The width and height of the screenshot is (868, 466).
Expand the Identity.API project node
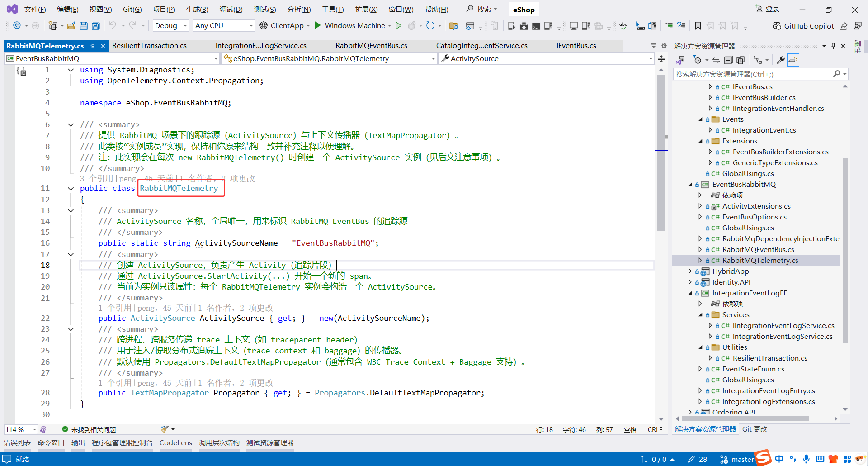(x=690, y=282)
